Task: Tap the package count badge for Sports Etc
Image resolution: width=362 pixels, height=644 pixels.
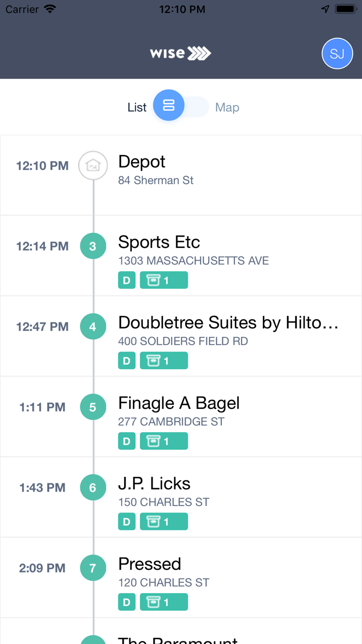Action: tap(163, 281)
